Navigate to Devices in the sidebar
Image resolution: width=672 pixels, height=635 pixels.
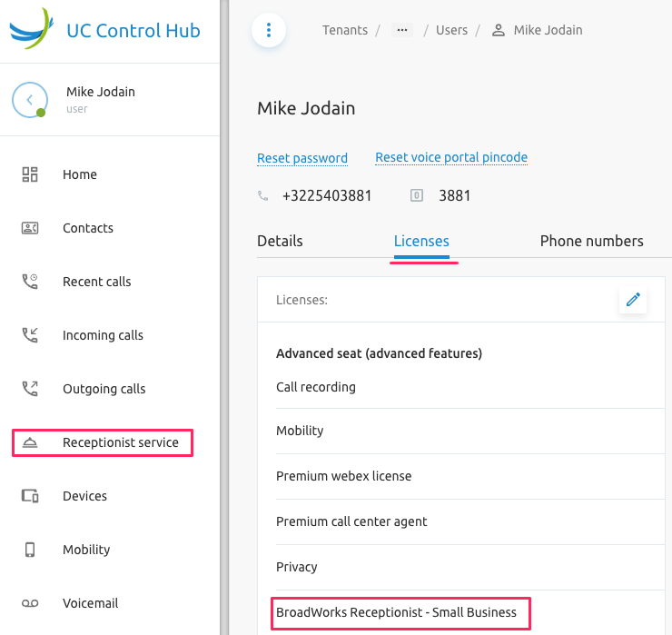[84, 496]
